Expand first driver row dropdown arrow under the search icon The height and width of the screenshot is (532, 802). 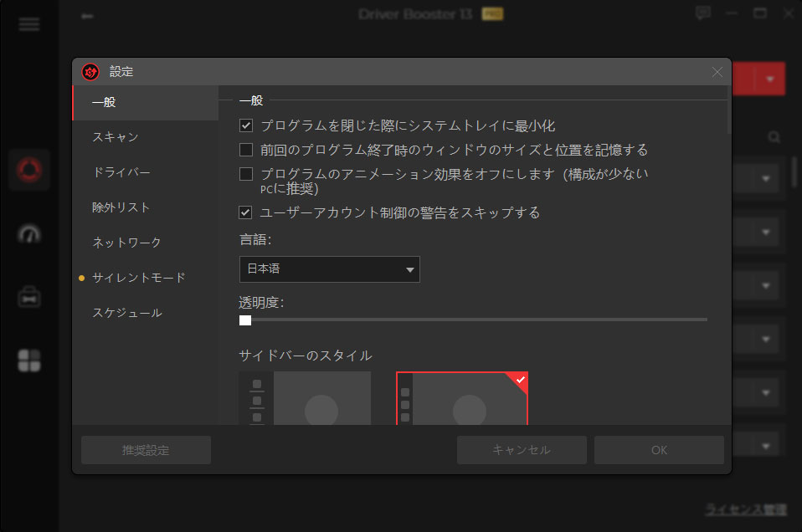(766, 179)
